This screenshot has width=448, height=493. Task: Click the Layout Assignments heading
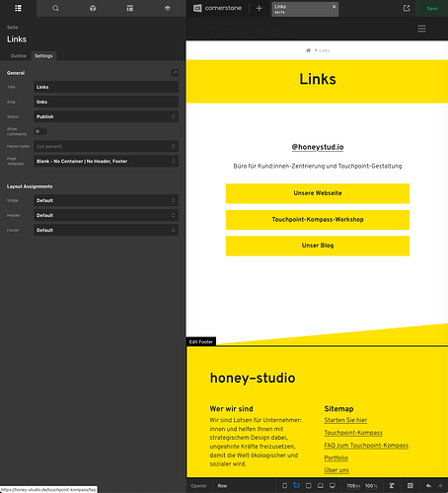click(30, 186)
